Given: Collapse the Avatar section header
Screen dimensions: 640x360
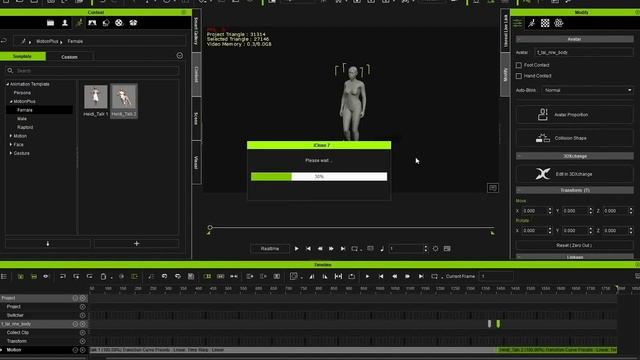Looking at the screenshot, I should [574, 39].
